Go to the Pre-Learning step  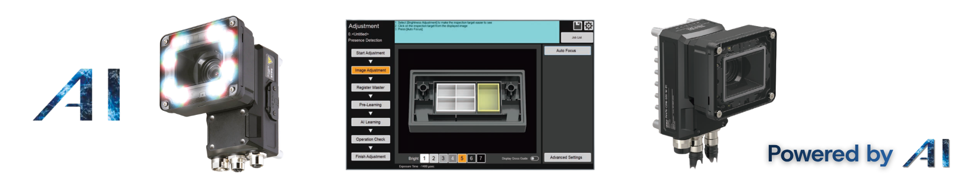pos(371,105)
